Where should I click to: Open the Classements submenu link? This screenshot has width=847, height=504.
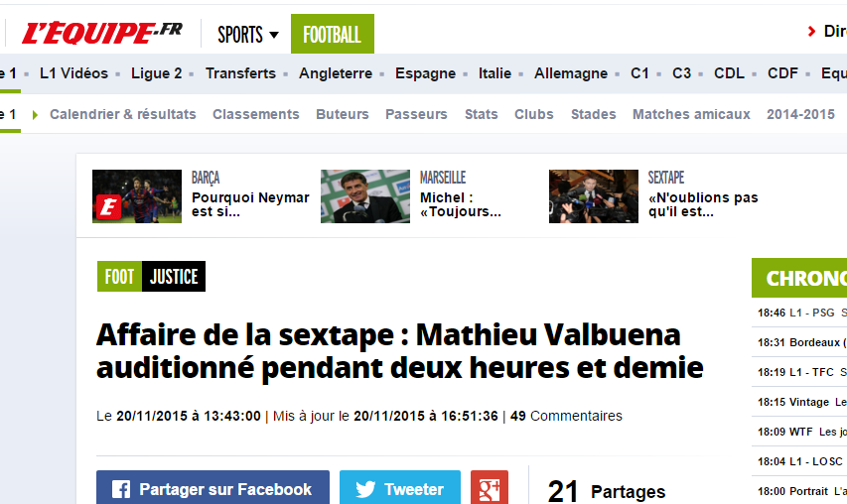pyautogui.click(x=255, y=114)
